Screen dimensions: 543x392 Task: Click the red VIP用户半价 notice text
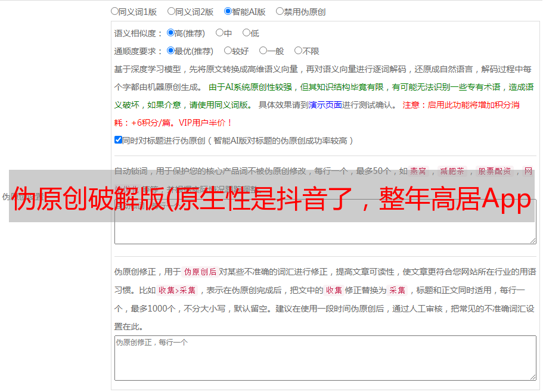[x=205, y=123]
